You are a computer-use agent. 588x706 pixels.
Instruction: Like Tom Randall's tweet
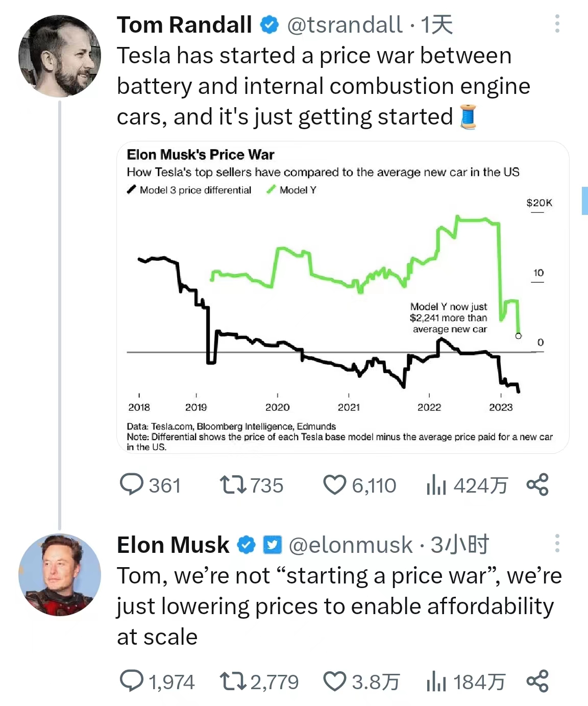pos(335,484)
